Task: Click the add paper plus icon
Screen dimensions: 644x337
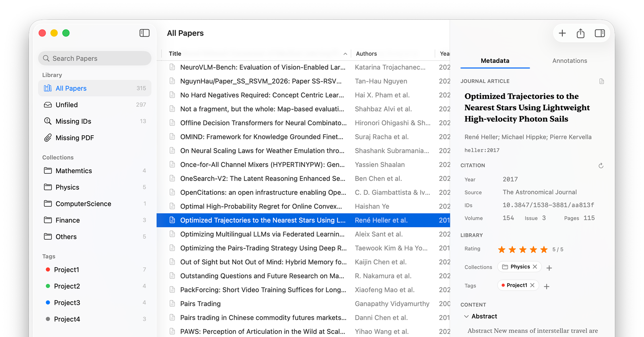Action: pos(562,33)
